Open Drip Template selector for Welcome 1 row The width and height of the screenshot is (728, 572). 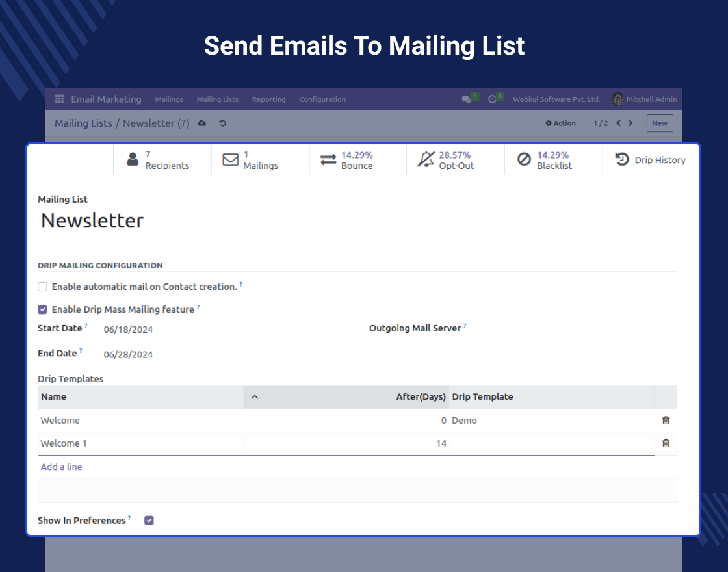(x=552, y=443)
